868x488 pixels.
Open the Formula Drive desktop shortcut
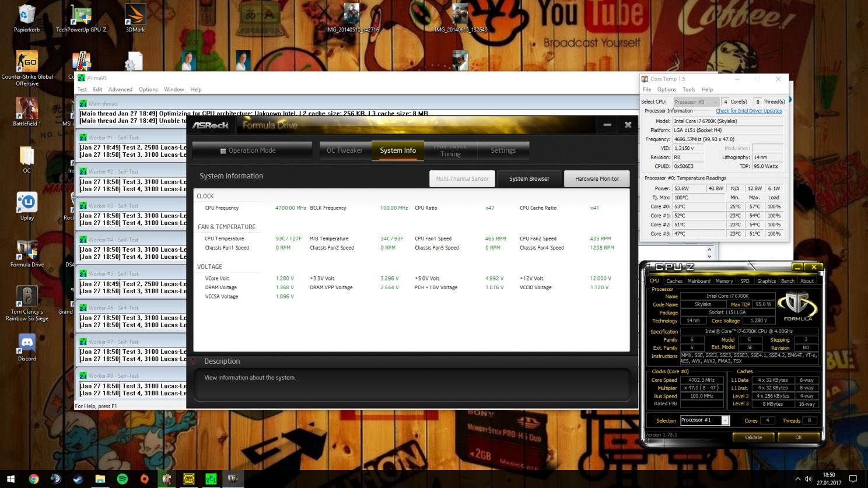(27, 254)
